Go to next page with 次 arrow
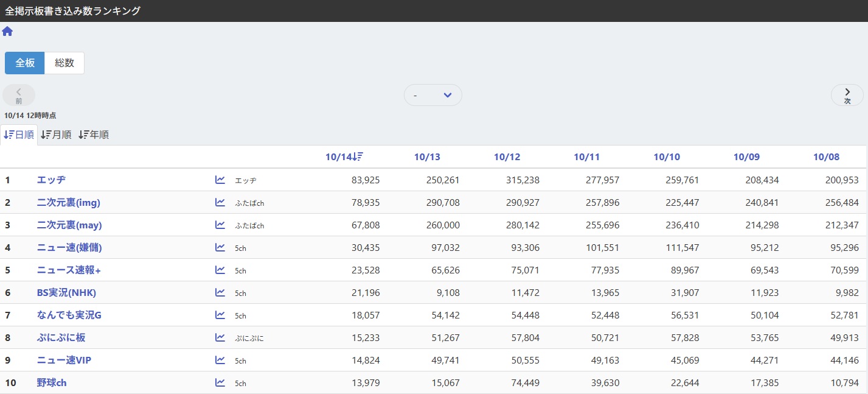Screen dimensions: 868x394 click(847, 95)
